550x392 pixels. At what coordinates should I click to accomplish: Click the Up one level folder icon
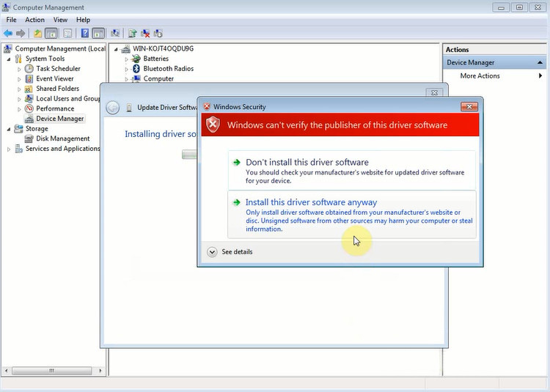click(37, 34)
